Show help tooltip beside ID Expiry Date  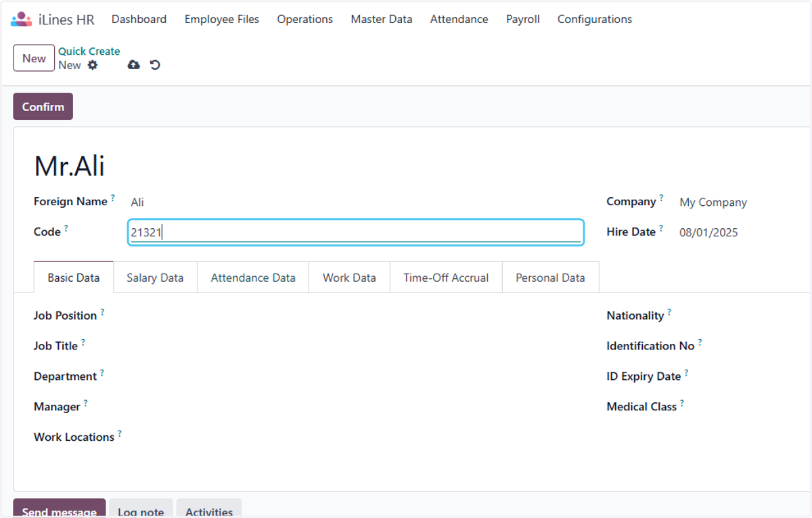pyautogui.click(x=686, y=373)
